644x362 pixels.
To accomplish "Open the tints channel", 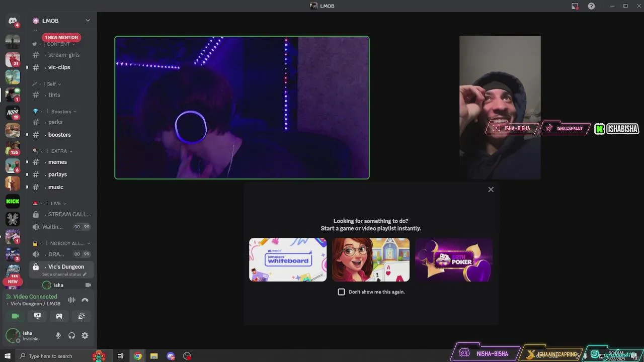I will tap(61, 95).
